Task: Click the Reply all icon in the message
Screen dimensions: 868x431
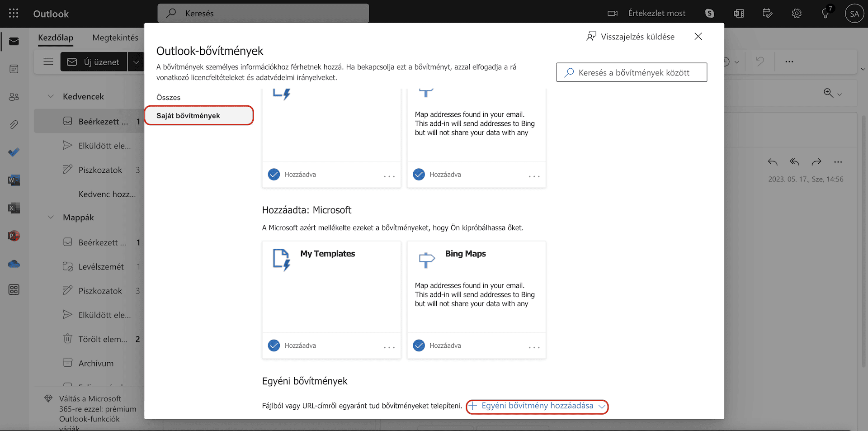Action: 794,162
